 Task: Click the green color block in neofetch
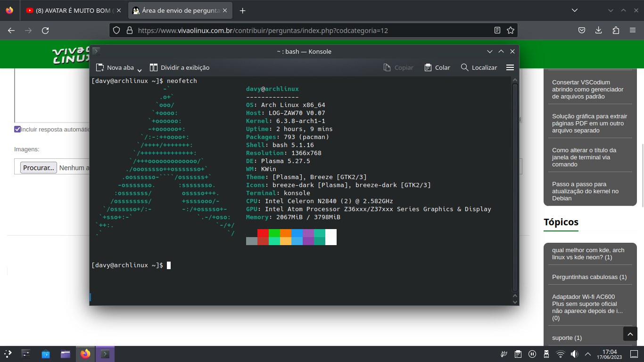pos(274,233)
